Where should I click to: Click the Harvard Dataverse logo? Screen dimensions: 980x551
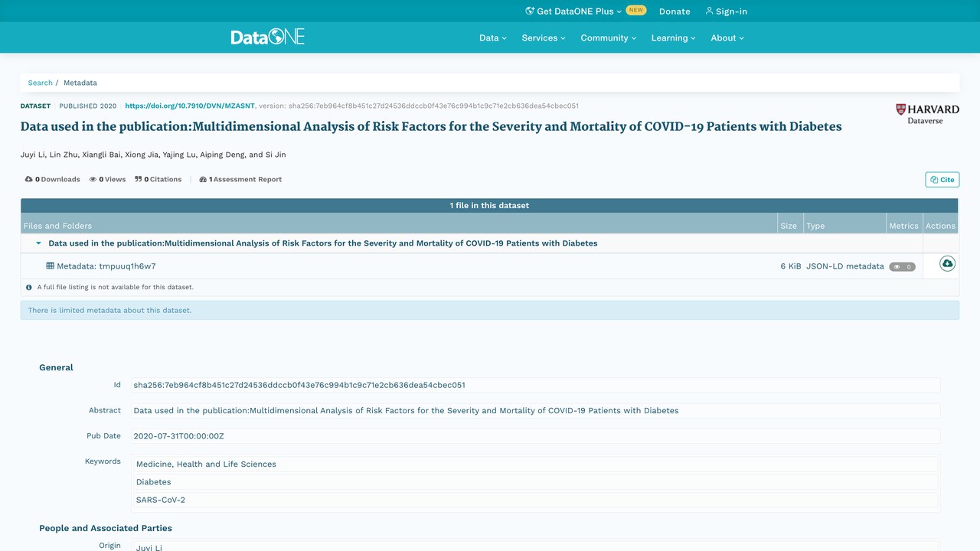927,114
